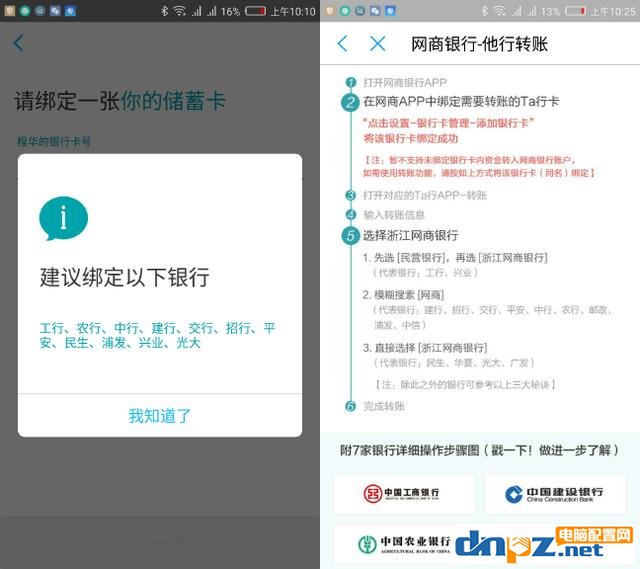The image size is (640, 569).
Task: Tap the 13% battery icon in the right status bar
Action: 576,11
